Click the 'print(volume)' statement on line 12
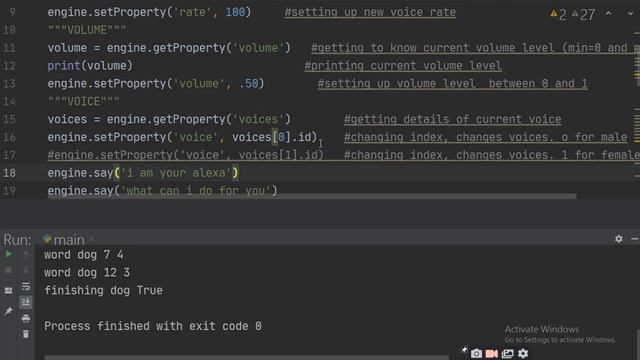640x360 pixels. click(90, 66)
